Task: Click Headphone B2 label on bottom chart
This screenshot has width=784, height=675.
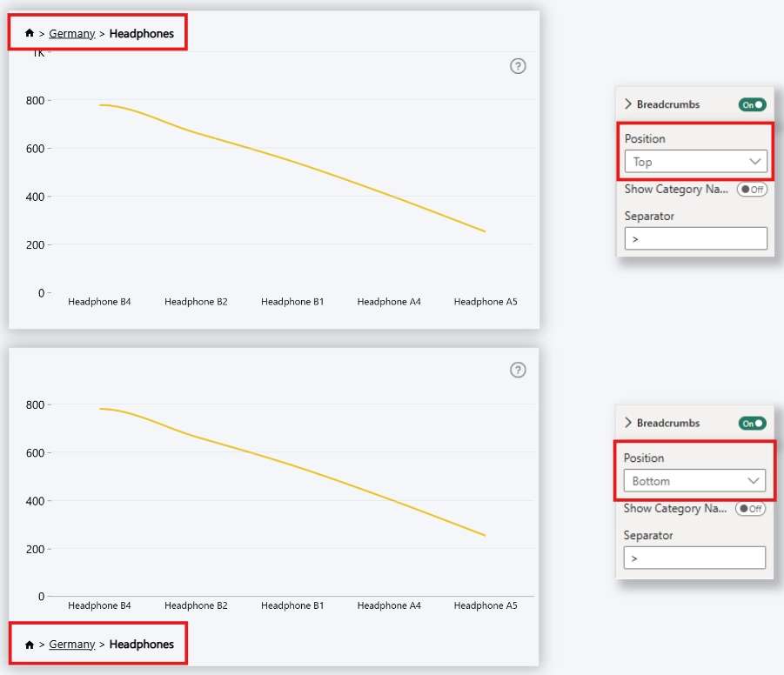Action: [196, 605]
